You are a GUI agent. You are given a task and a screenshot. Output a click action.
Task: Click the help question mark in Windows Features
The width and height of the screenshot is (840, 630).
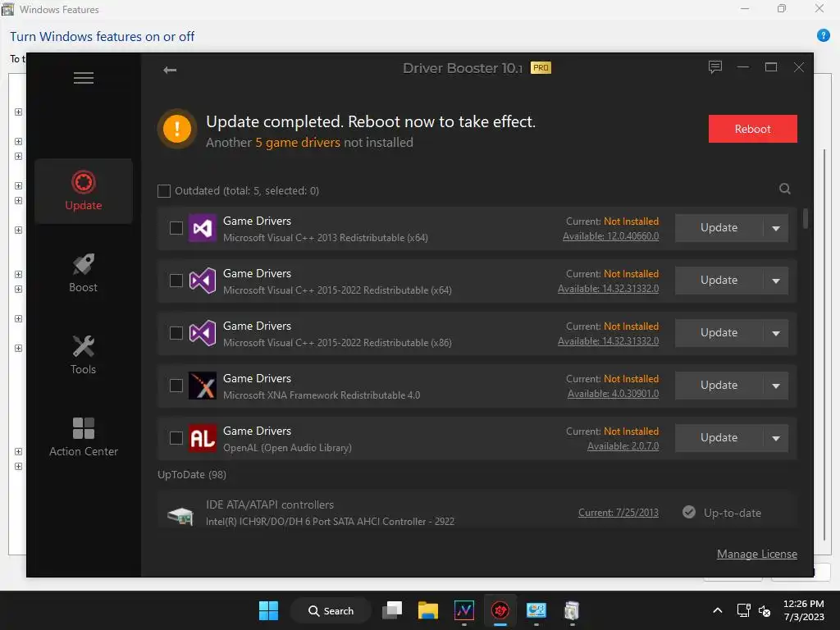click(x=824, y=35)
